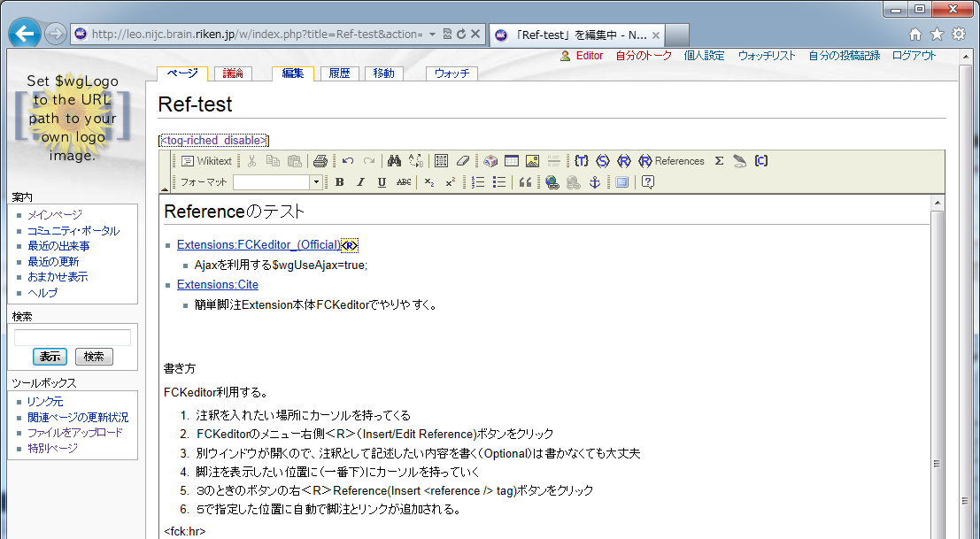This screenshot has height=539, width=980.
Task: Toggle underline formatting
Action: point(382,182)
